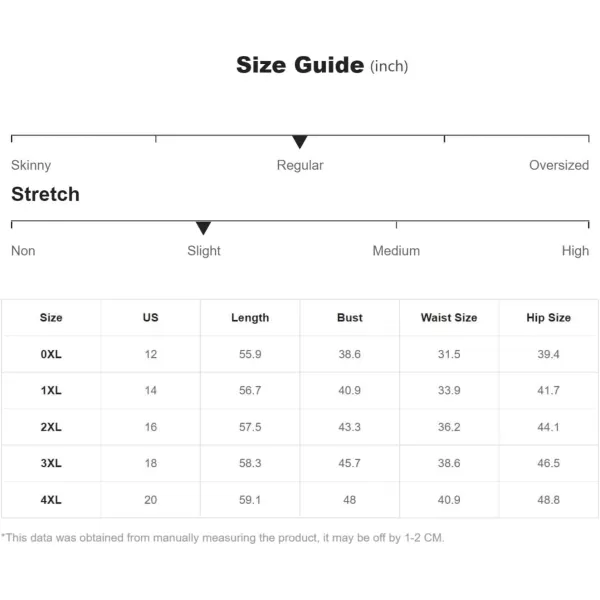Click the Size Guide heading

click(300, 65)
